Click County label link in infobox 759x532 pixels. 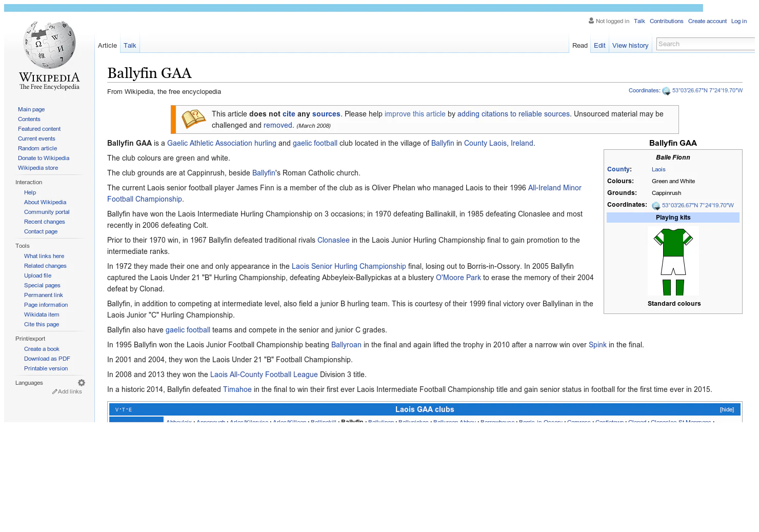click(618, 169)
